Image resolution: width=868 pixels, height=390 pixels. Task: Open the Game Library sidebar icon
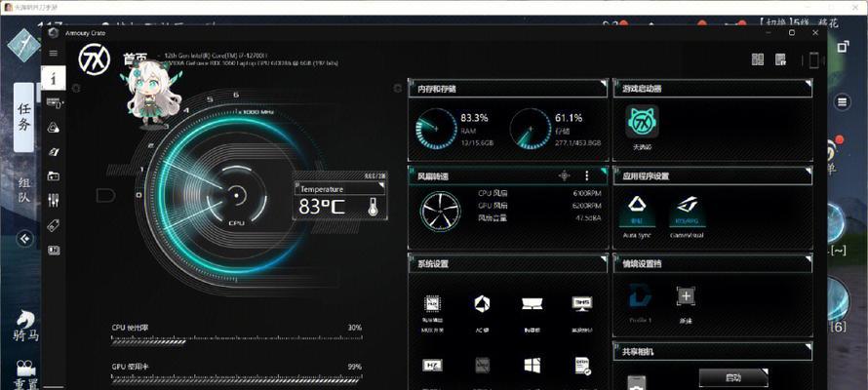tap(54, 175)
